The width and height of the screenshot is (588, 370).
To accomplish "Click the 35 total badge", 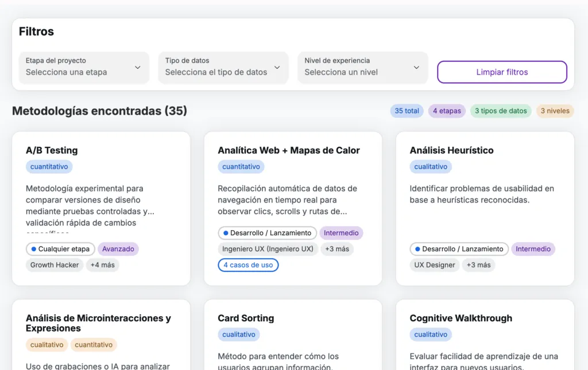I will point(407,111).
